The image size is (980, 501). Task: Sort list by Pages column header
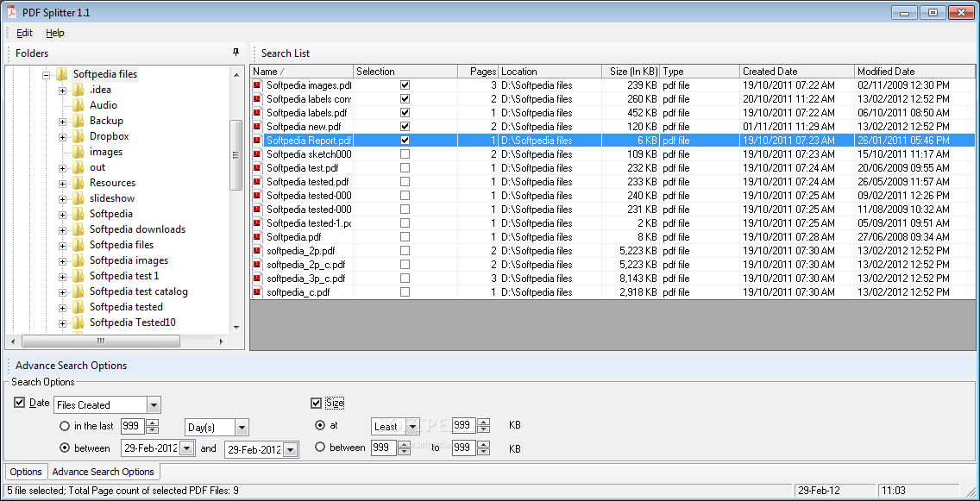[x=478, y=72]
